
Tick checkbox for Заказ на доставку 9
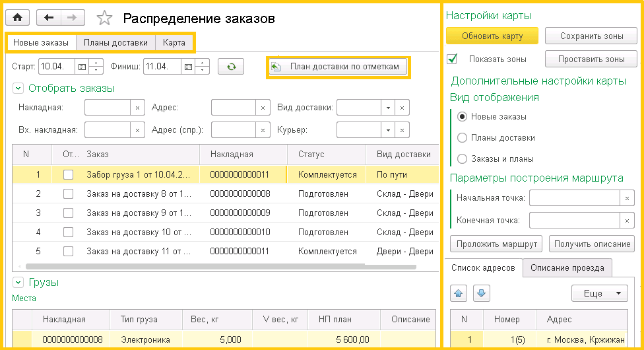[68, 213]
